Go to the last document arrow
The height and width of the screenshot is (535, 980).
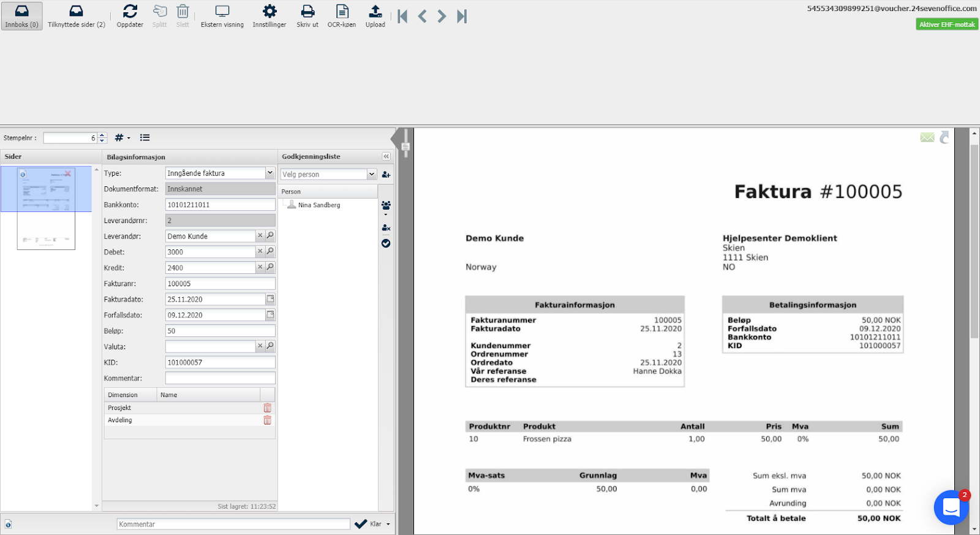462,17
